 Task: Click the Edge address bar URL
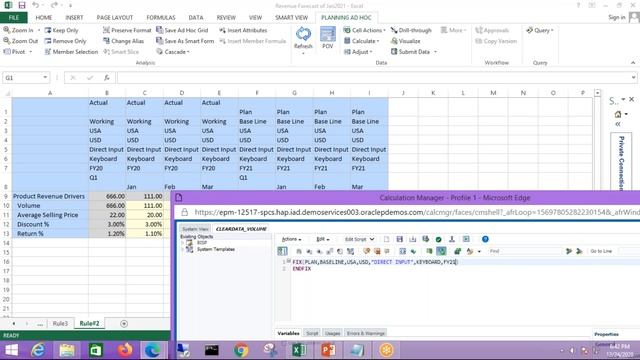pos(416,212)
